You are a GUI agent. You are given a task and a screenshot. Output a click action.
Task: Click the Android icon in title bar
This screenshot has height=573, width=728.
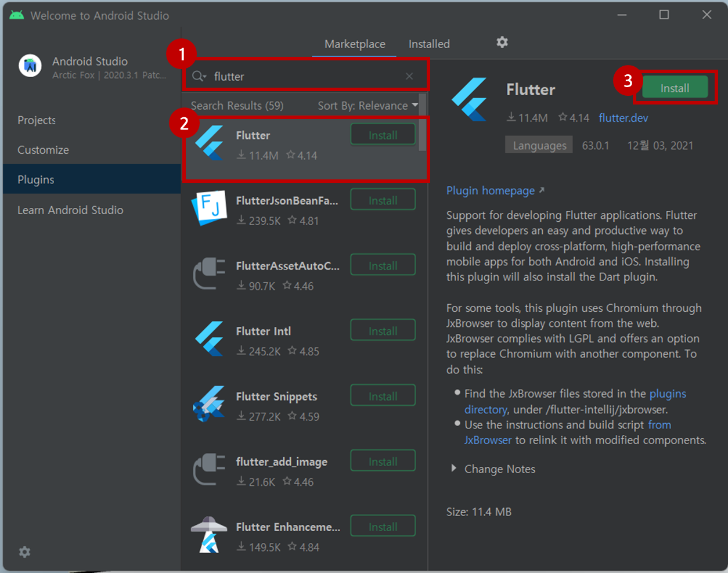coord(17,15)
